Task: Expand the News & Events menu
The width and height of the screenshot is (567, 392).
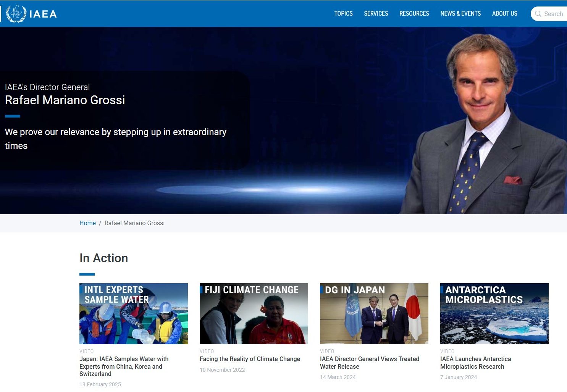Action: tap(460, 14)
